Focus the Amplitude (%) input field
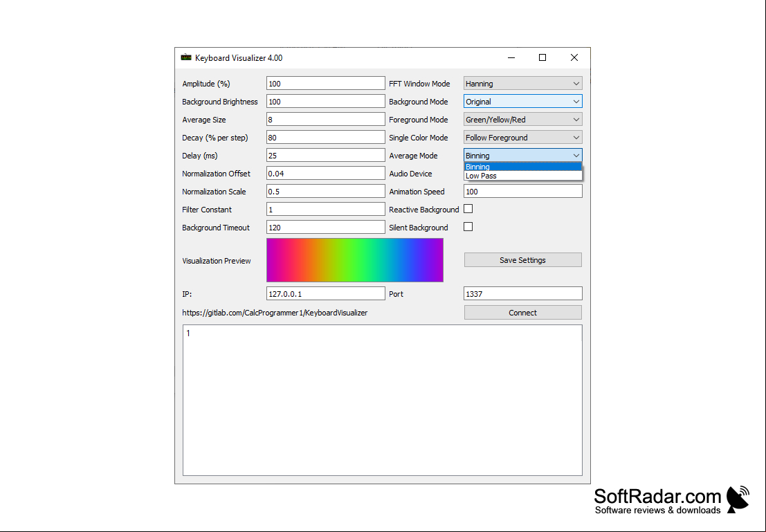Viewport: 766px width, 532px height. point(326,84)
